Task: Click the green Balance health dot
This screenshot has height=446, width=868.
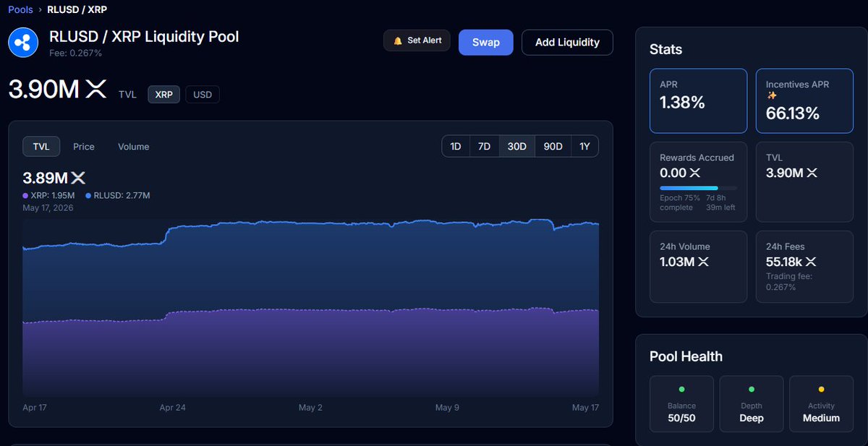Action: [x=681, y=389]
